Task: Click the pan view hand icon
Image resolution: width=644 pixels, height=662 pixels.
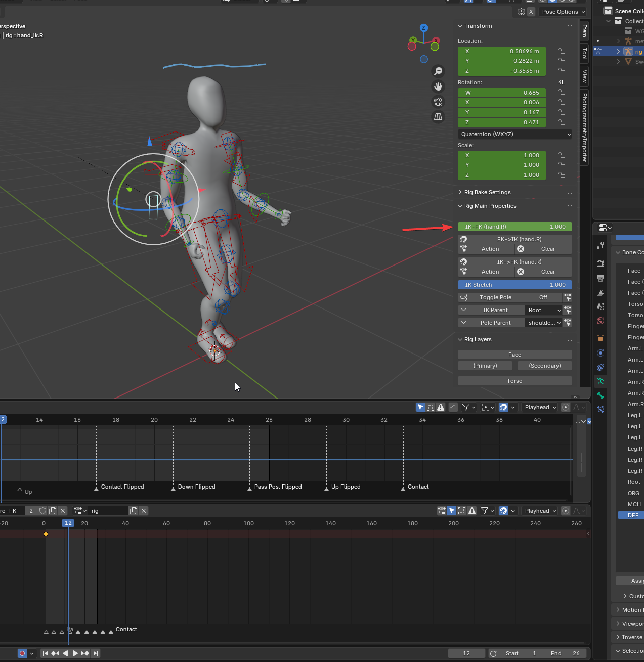Action: click(x=438, y=86)
